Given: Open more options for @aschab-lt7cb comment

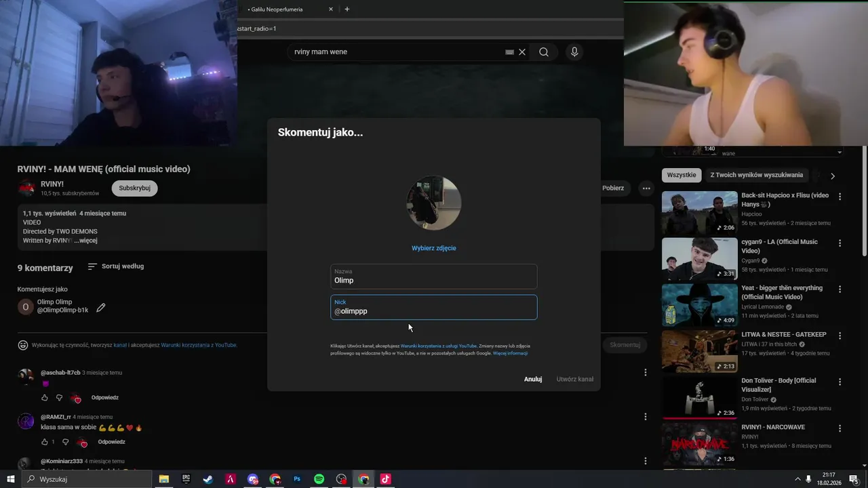Looking at the screenshot, I should 646,372.
